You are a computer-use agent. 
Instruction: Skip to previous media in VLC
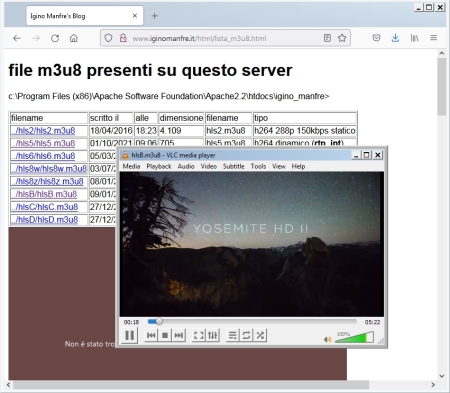pos(151,335)
